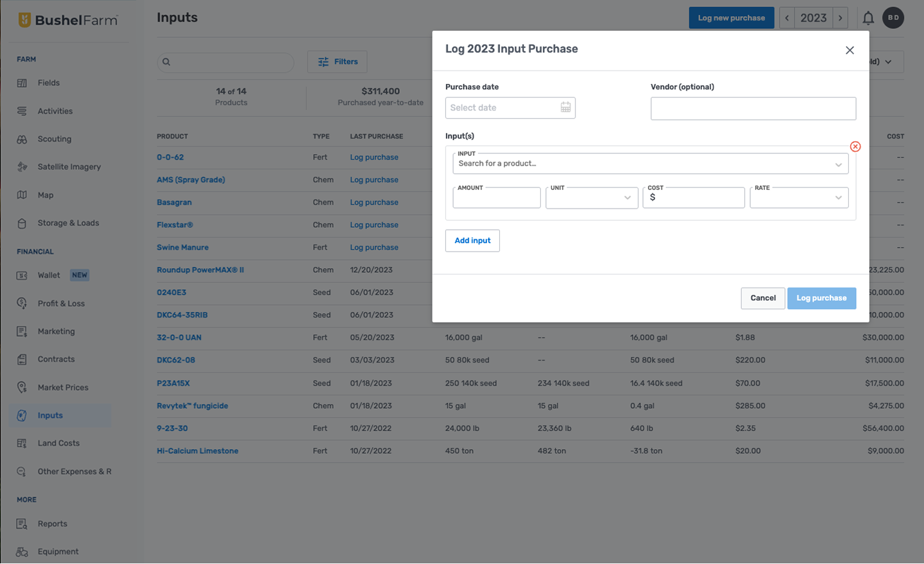
Task: Click the Amount input field
Action: [497, 198]
